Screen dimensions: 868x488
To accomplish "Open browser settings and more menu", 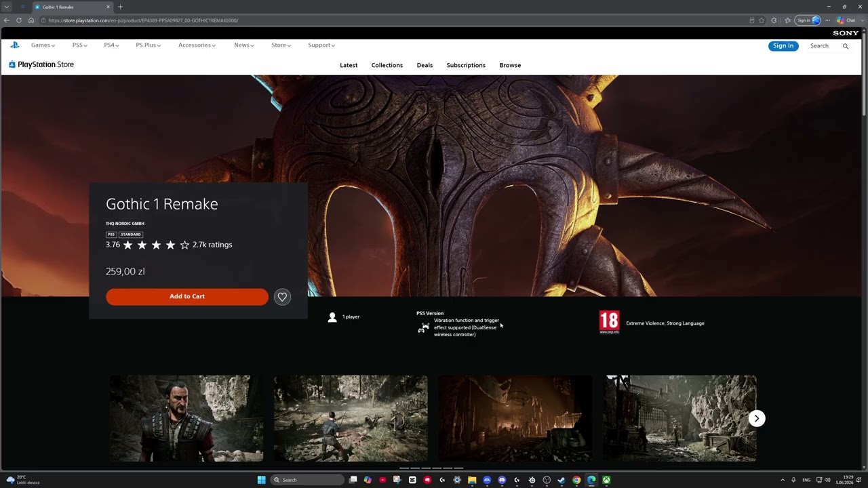I will point(827,20).
